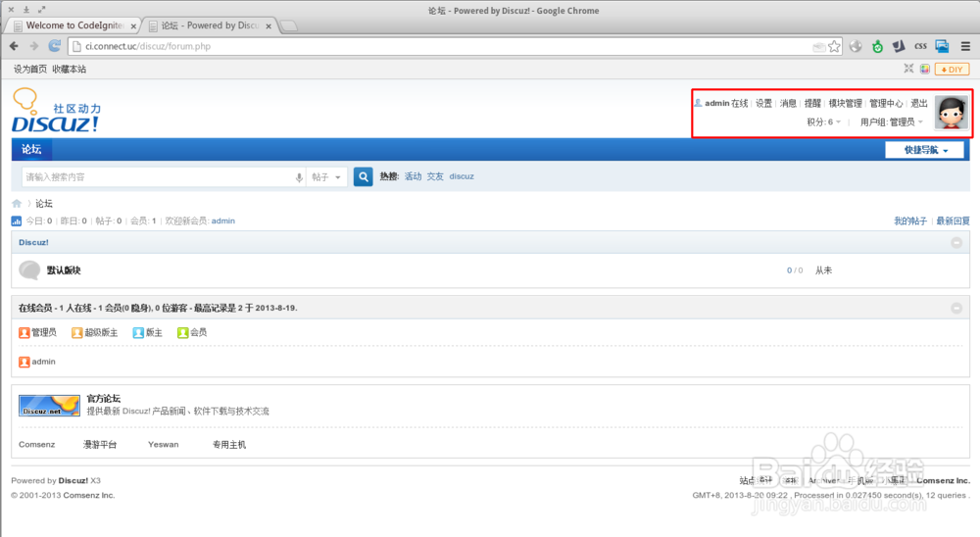
Task: Collapse the Discuz! category section
Action: (x=956, y=243)
